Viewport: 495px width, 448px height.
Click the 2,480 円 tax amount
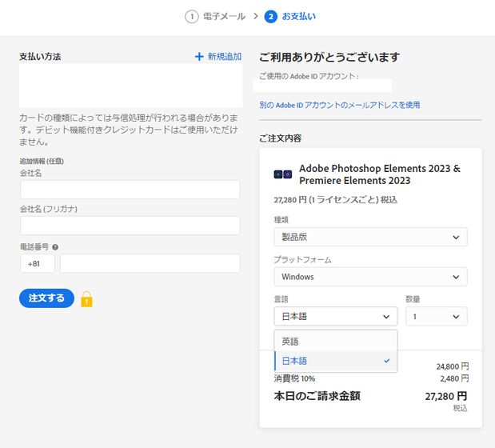[454, 378]
